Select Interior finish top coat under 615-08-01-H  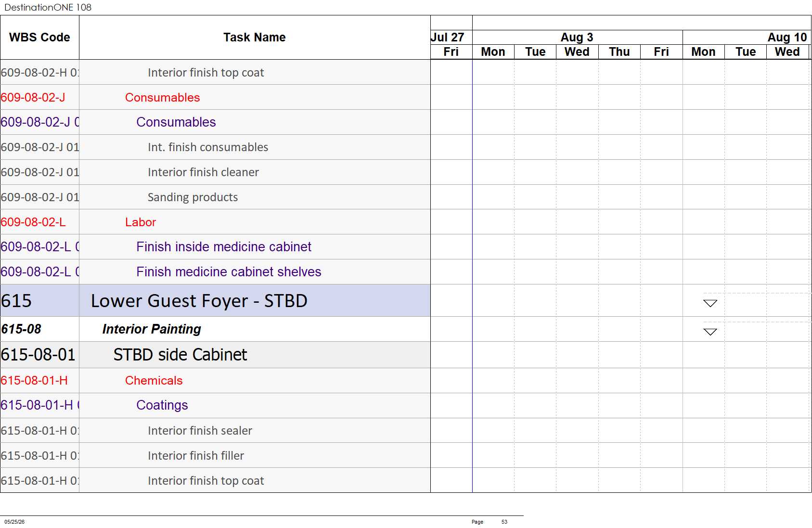click(x=206, y=481)
